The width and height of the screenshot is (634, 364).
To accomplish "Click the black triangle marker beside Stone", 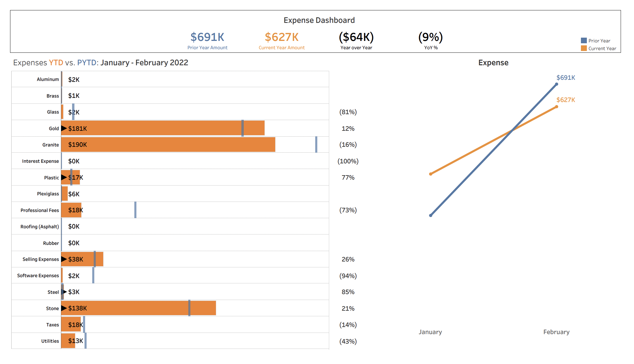I will [64, 308].
